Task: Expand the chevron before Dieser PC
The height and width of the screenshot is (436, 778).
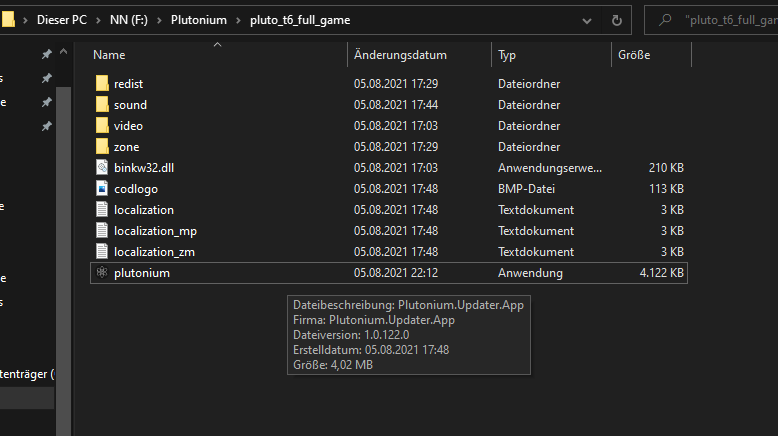Action: pyautogui.click(x=25, y=20)
